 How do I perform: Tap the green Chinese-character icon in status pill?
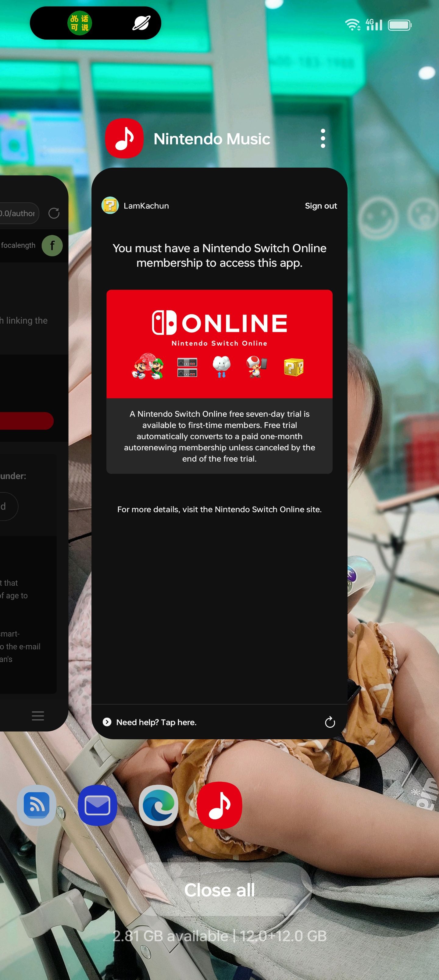pyautogui.click(x=80, y=23)
